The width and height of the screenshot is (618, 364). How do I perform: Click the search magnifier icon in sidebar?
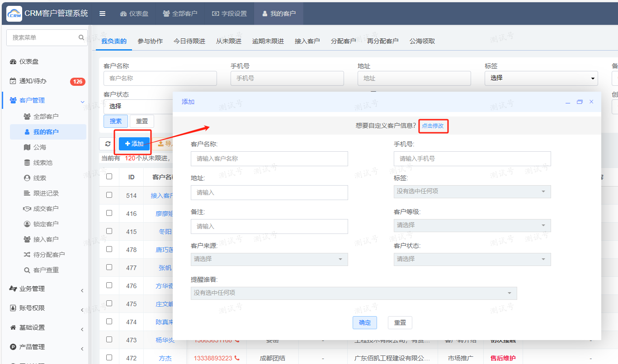(x=81, y=37)
